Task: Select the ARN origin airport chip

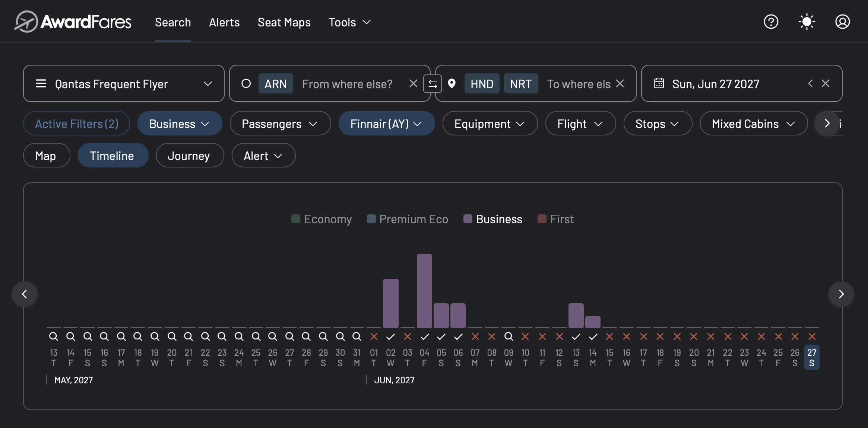Action: coord(276,84)
